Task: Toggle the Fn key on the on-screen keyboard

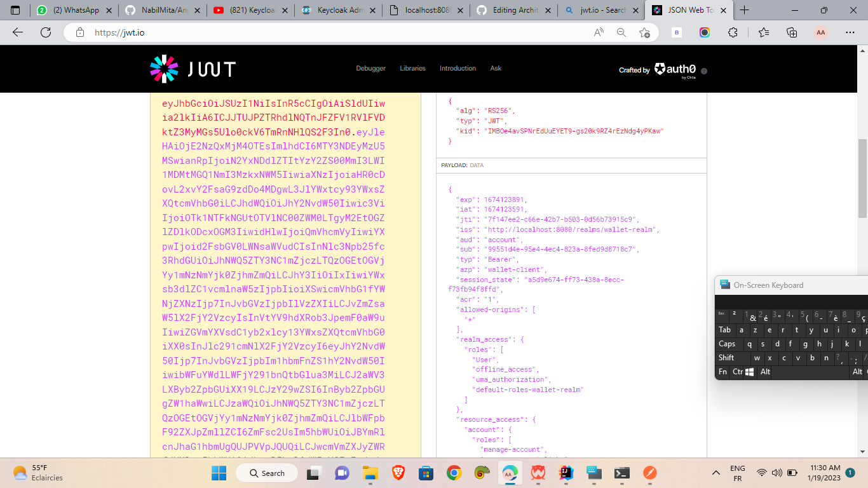Action: click(x=722, y=372)
